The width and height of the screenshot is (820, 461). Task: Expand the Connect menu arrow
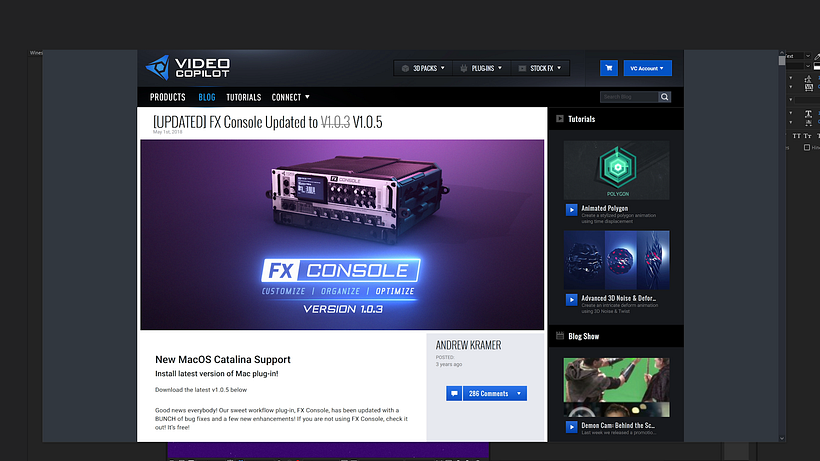pyautogui.click(x=308, y=97)
